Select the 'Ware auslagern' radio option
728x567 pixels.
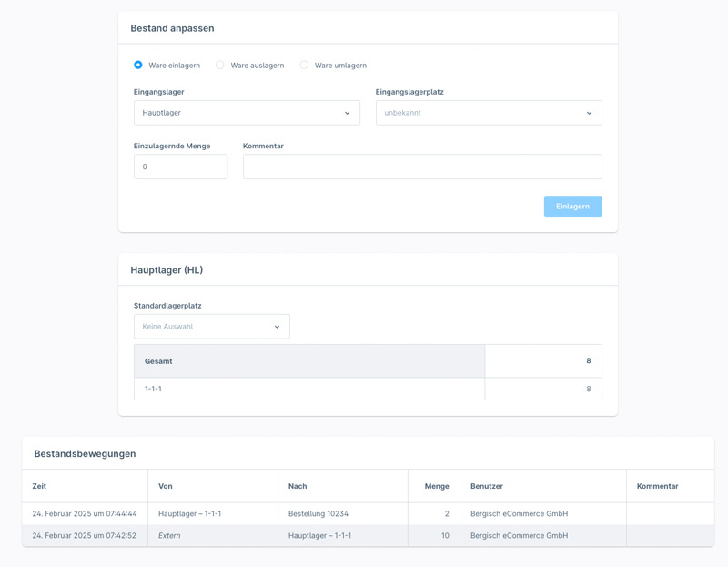(x=220, y=66)
